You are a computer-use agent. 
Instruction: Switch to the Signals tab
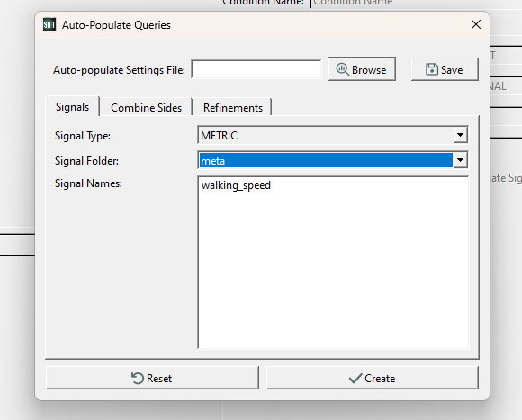pos(72,107)
